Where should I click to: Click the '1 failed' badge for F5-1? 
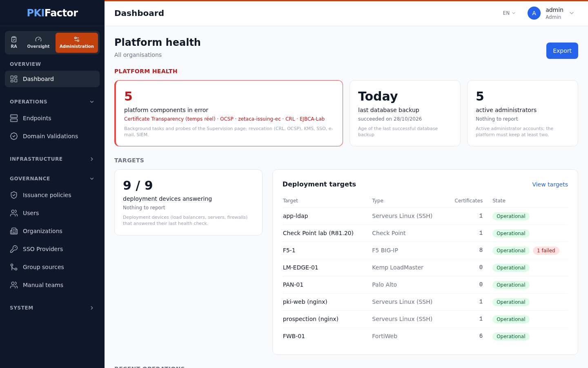click(x=546, y=251)
